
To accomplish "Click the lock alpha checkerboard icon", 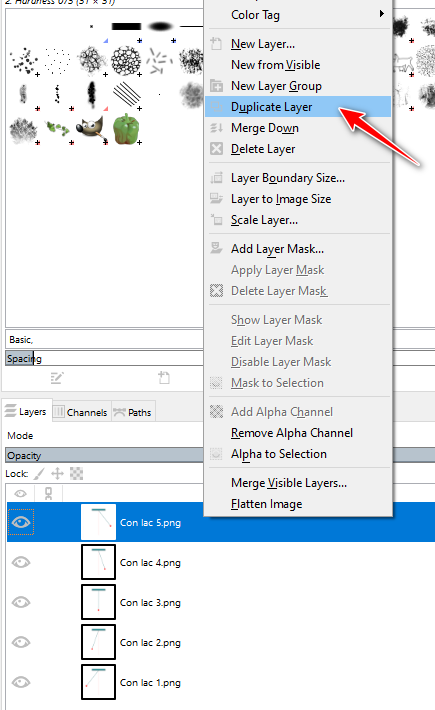I will coord(76,474).
